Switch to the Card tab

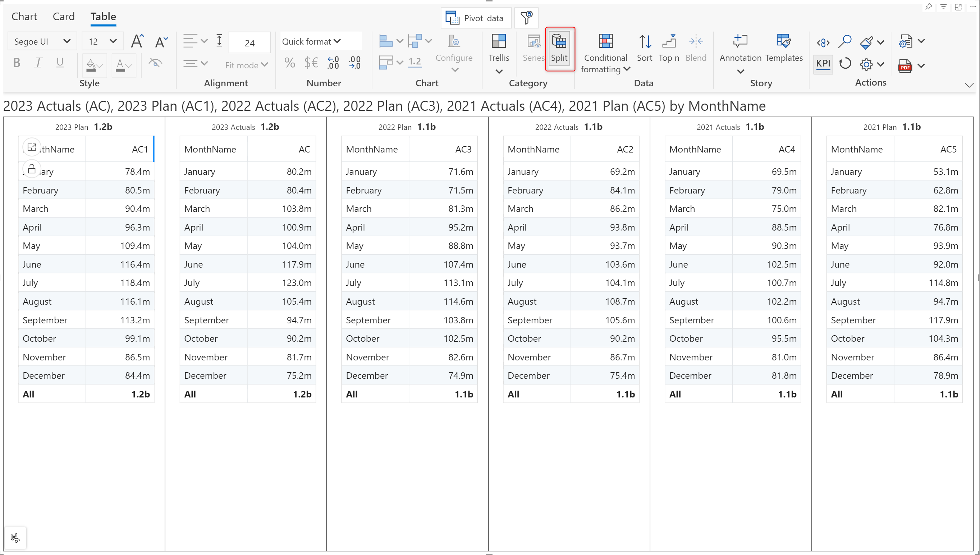click(x=63, y=17)
